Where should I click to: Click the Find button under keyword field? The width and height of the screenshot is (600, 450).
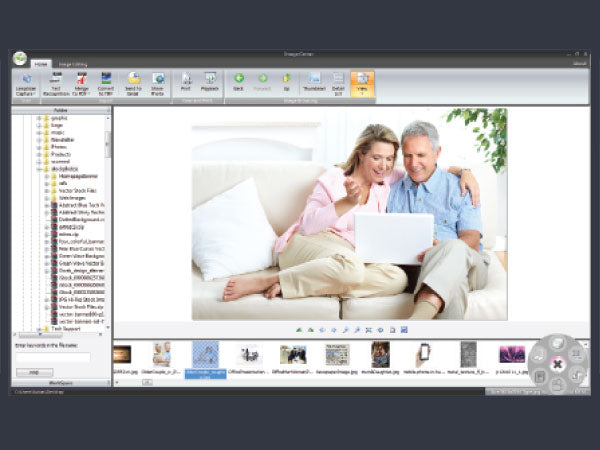click(x=34, y=371)
